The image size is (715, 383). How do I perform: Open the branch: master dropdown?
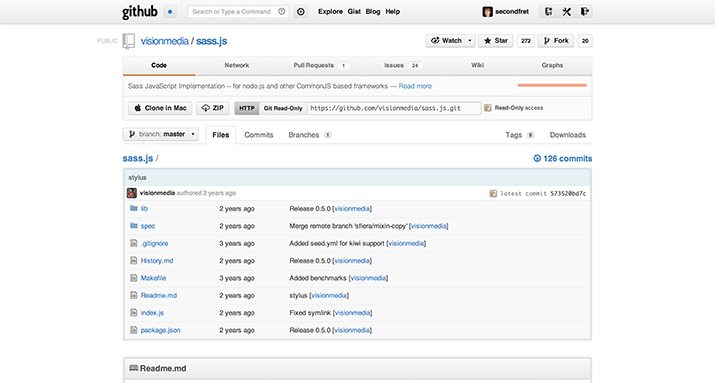(x=161, y=134)
